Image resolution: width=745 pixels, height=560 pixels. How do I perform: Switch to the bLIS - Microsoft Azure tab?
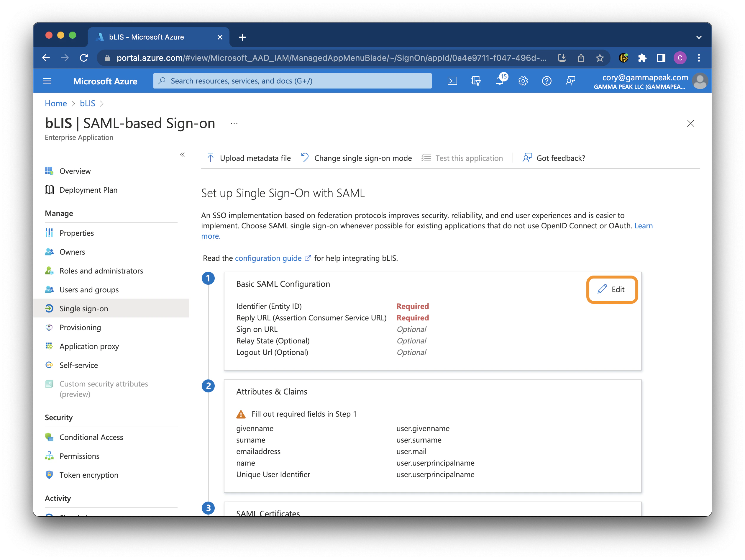(x=146, y=37)
